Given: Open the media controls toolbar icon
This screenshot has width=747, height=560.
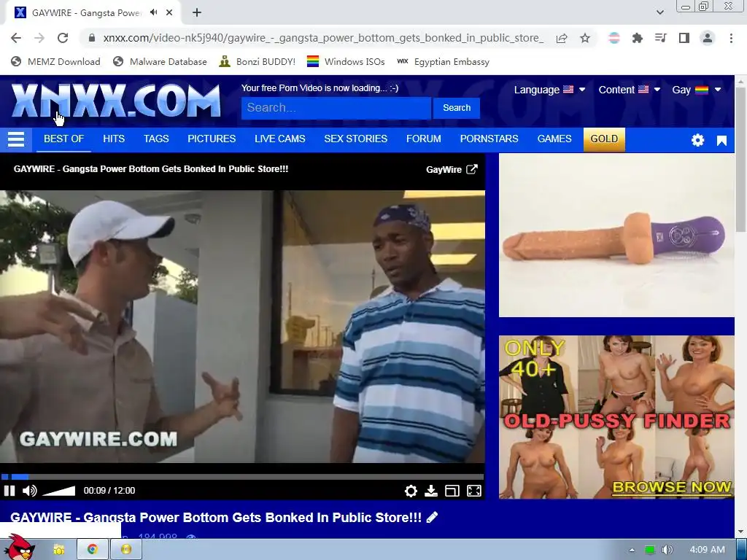Looking at the screenshot, I should (661, 38).
